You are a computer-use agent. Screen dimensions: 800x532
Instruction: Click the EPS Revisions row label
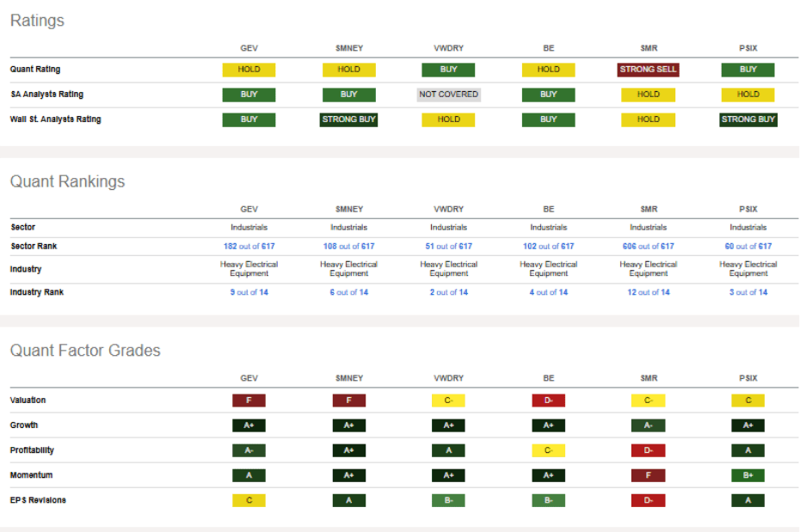tap(38, 500)
